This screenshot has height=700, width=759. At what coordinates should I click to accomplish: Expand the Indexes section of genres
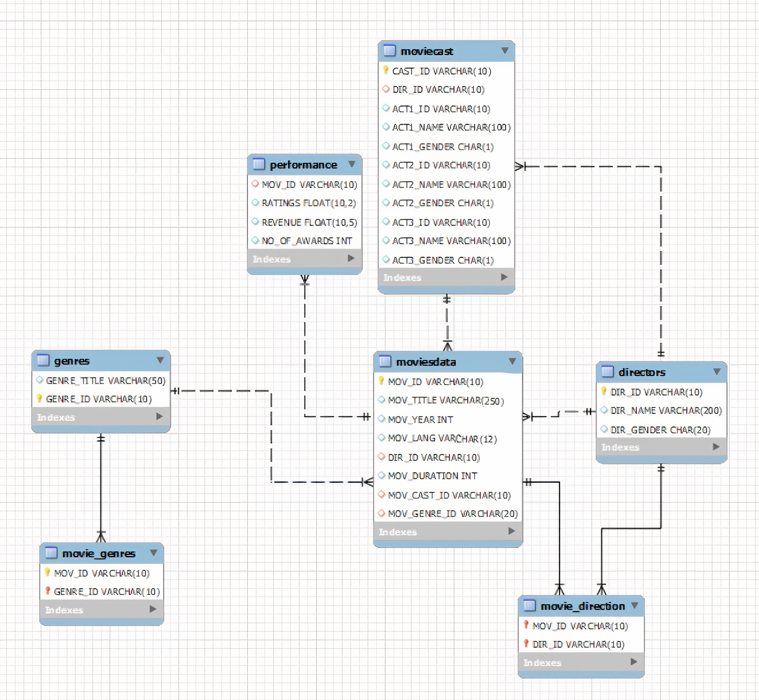coord(159,417)
